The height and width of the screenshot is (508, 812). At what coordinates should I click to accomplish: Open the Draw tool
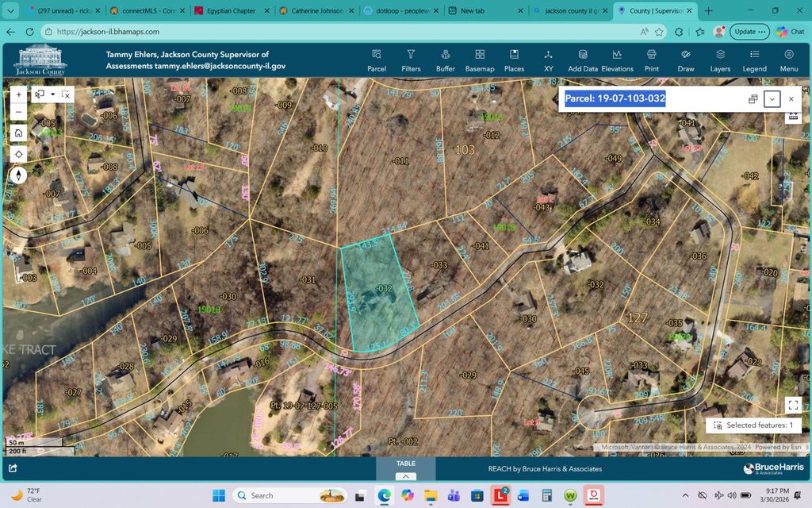686,60
